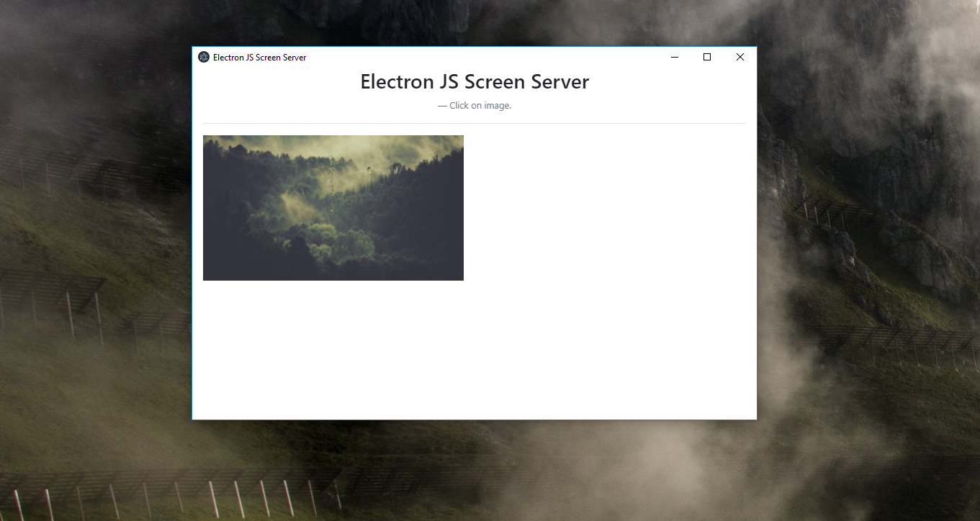Click the foggy forest image to capture screen
Image resolution: width=980 pixels, height=521 pixels.
tap(333, 207)
